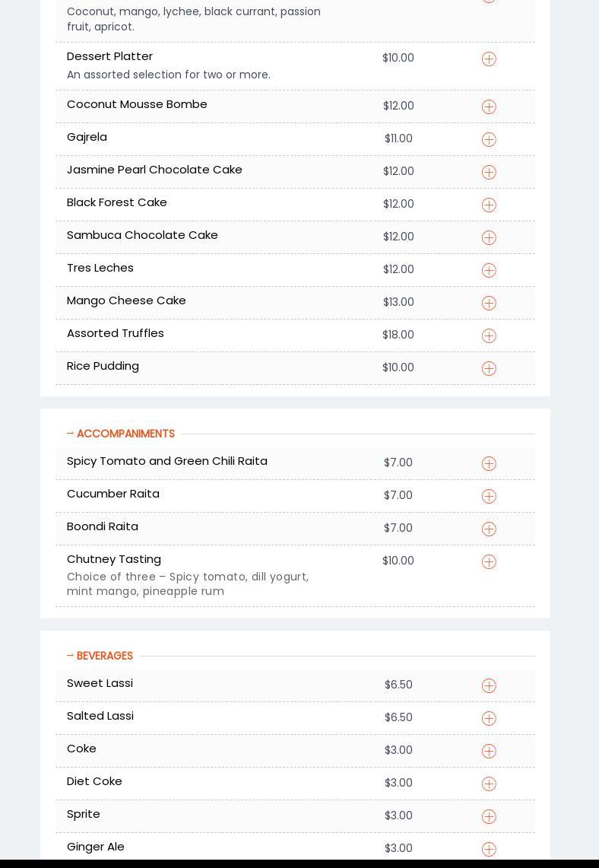
Task: Click the $18.00 Assorted Truffles price
Action: (x=398, y=335)
